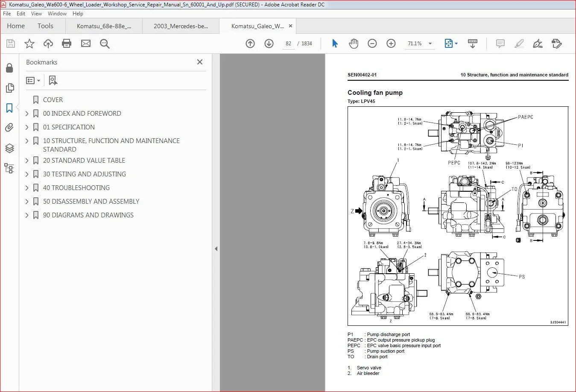This screenshot has width=576, height=392.
Task: Click the fit page view icon
Action: pyautogui.click(x=448, y=44)
